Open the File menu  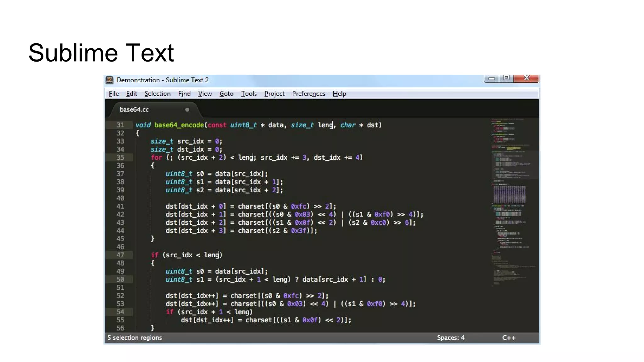tap(114, 94)
